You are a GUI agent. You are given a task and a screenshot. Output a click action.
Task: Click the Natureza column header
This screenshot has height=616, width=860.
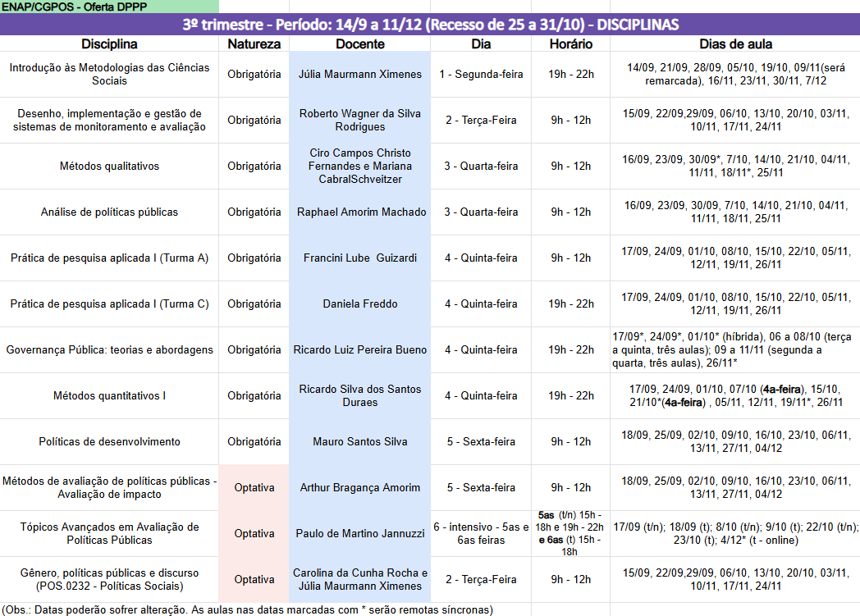tap(254, 43)
